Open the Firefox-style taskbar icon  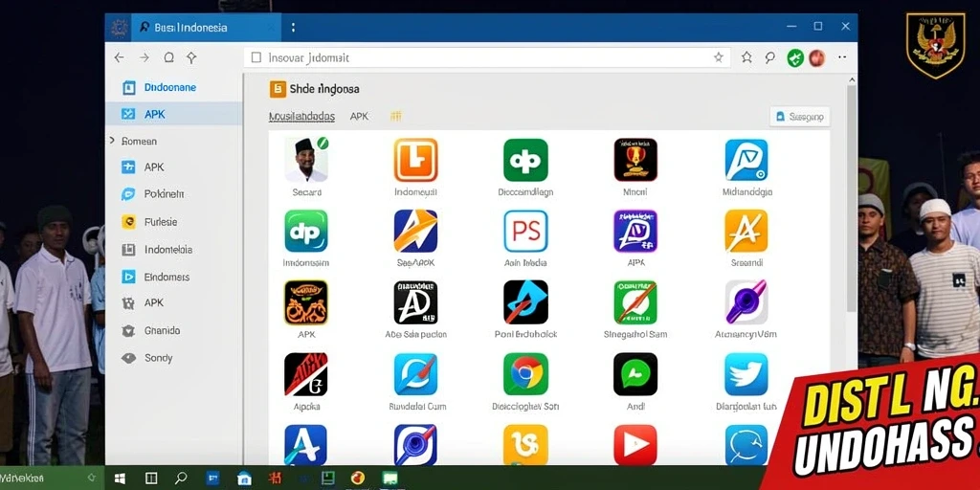point(358,479)
